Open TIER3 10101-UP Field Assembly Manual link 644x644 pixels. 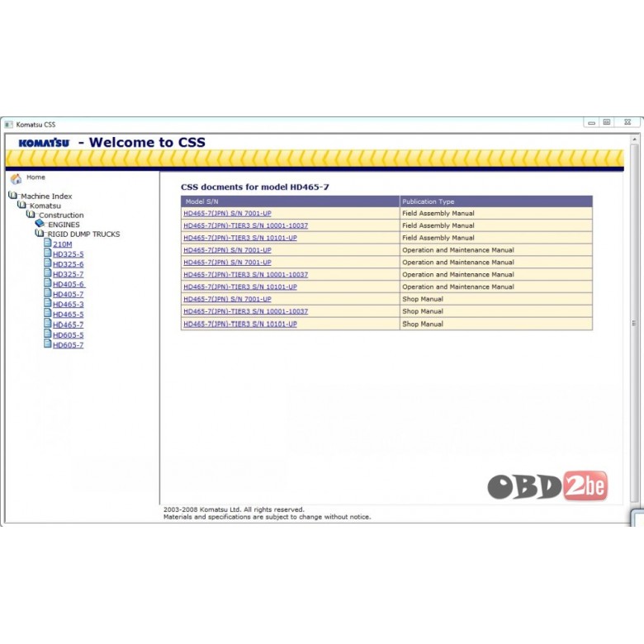240,238
